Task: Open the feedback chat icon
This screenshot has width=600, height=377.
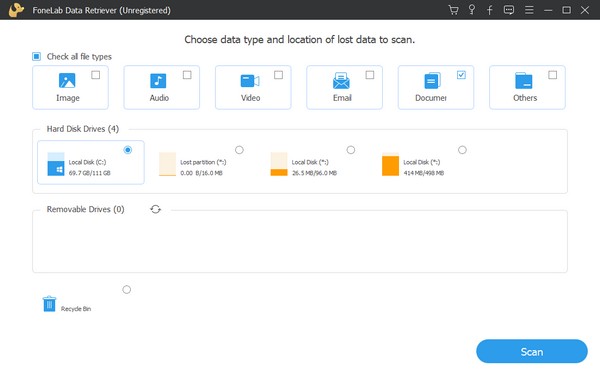Action: [509, 10]
